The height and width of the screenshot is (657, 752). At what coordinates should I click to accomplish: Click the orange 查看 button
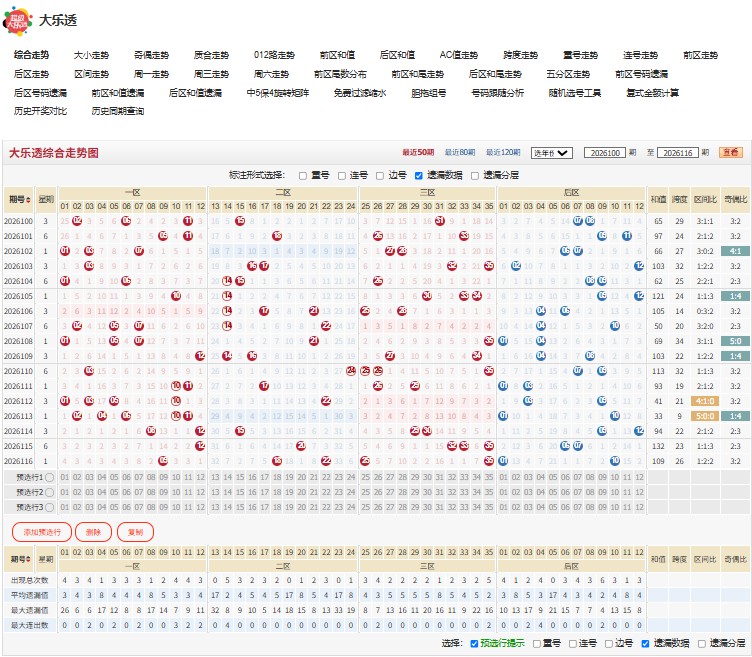click(731, 153)
